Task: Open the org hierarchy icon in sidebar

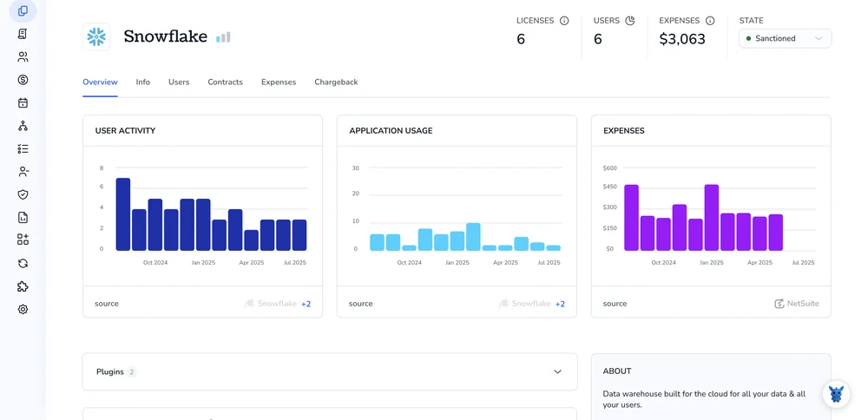Action: pos(23,126)
